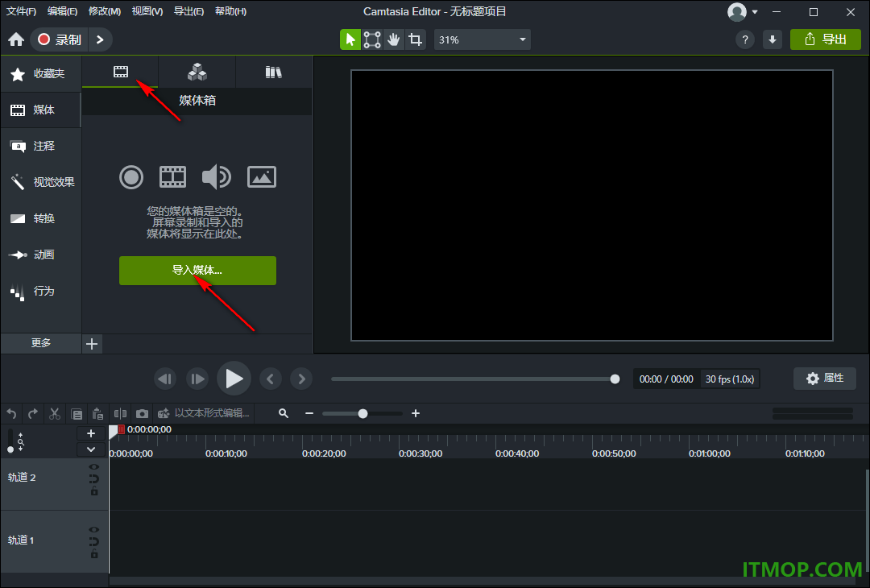Jump to previous frame step-back button
870x588 pixels.
pyautogui.click(x=165, y=379)
